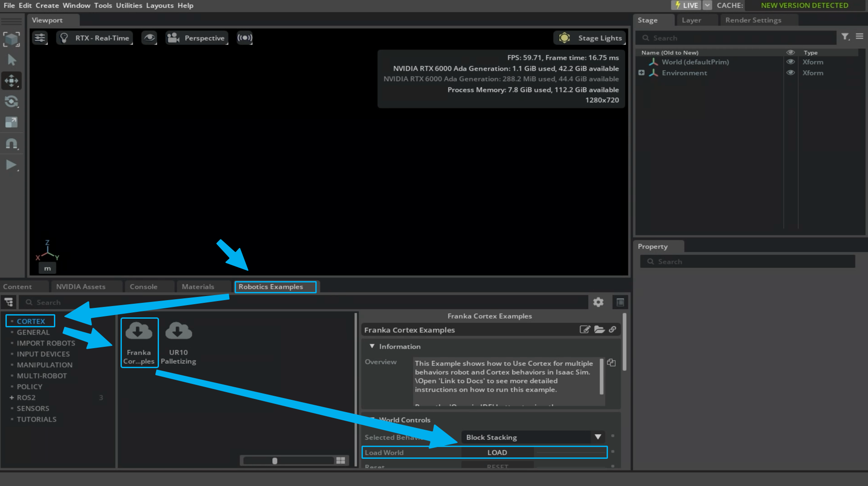The height and width of the screenshot is (486, 868).
Task: Open the Stage Lights menu
Action: click(590, 38)
